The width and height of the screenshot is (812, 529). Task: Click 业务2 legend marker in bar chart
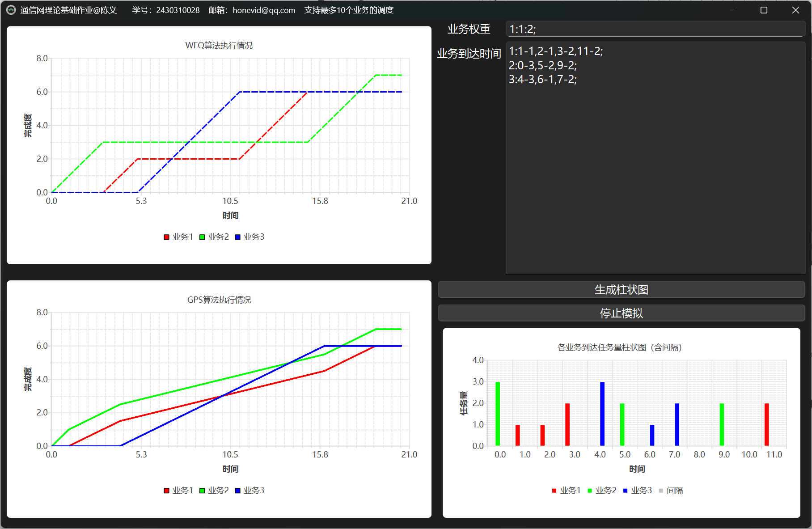click(590, 491)
